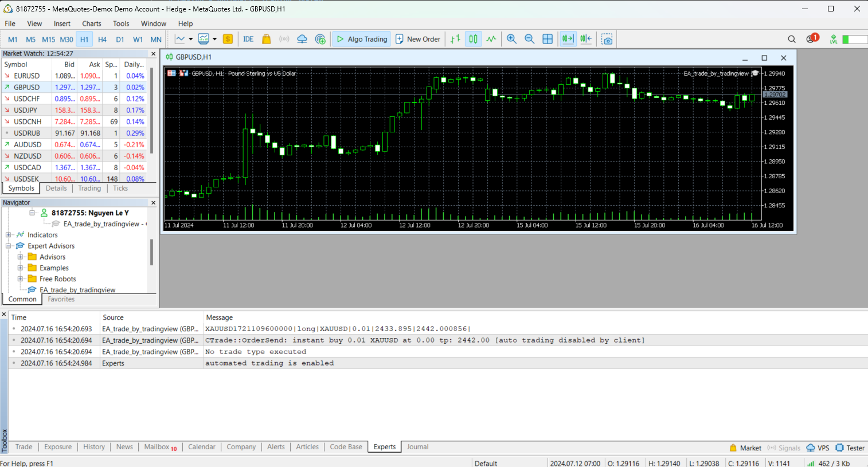868x467 pixels.
Task: Select the M15 timeframe button
Action: tap(48, 40)
